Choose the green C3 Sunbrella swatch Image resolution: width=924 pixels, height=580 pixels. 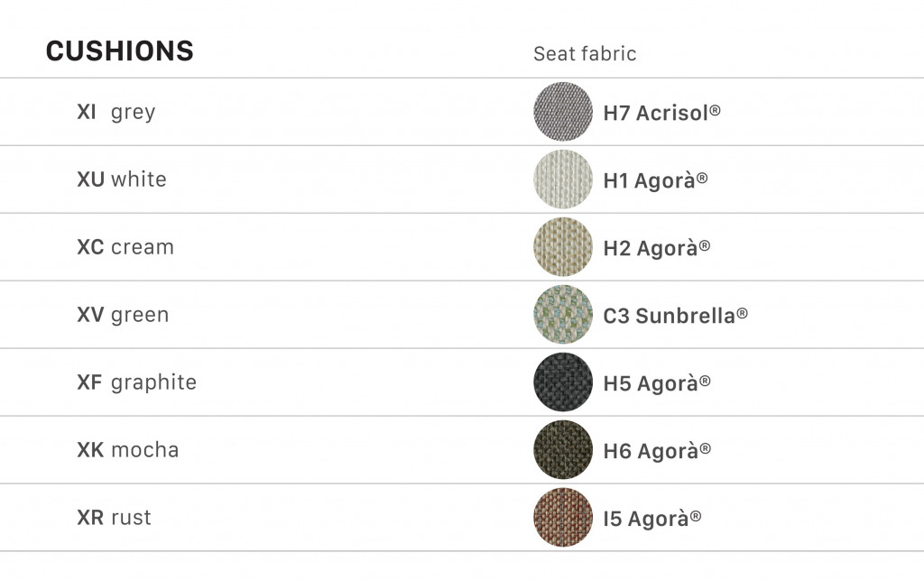pyautogui.click(x=563, y=315)
